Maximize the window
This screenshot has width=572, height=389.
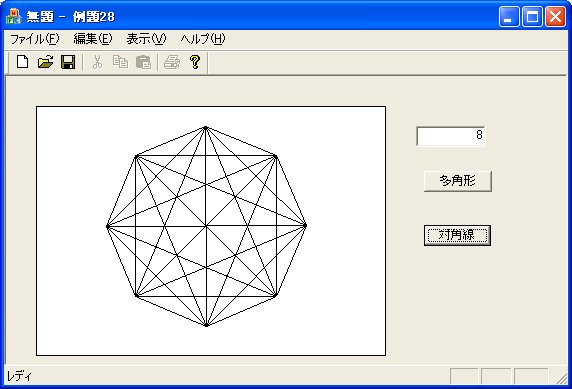coord(532,16)
